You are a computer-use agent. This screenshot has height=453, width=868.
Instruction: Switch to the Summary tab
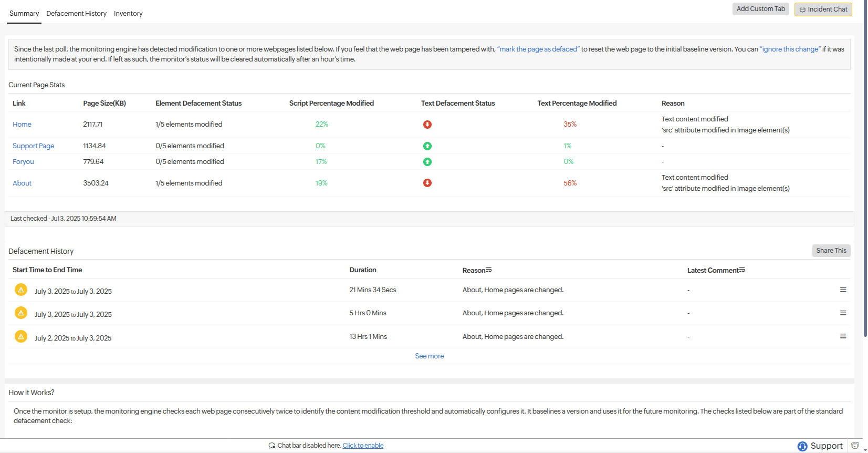coord(24,14)
